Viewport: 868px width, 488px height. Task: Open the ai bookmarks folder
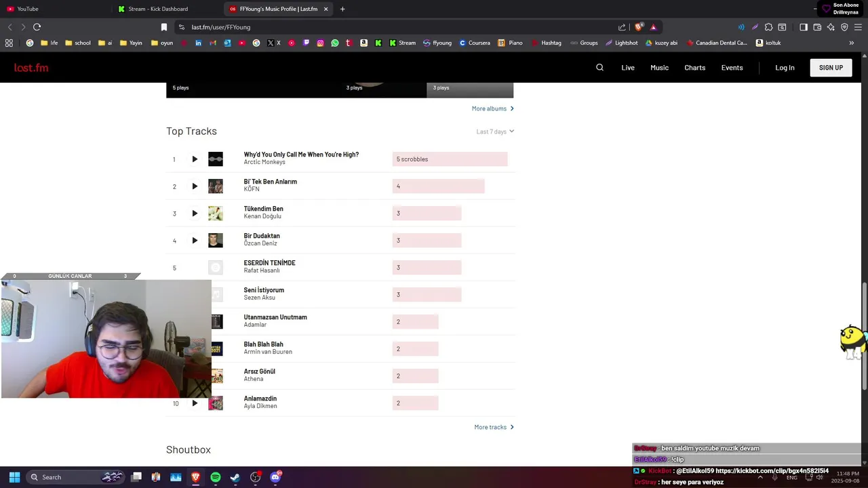pos(105,43)
